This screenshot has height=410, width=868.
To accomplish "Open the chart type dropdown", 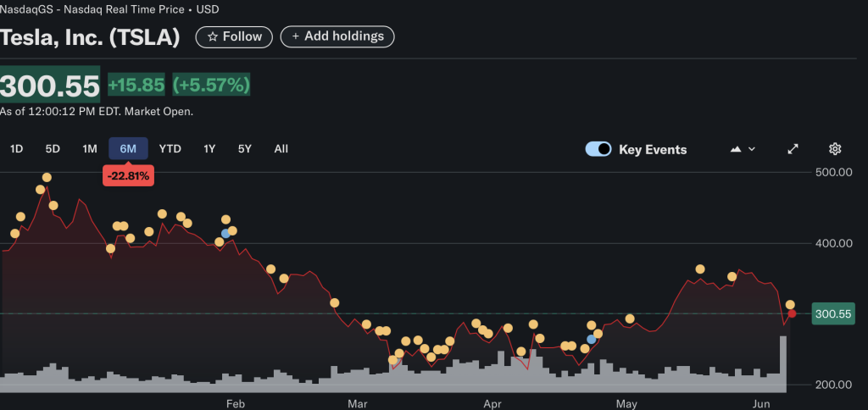I will [743, 149].
